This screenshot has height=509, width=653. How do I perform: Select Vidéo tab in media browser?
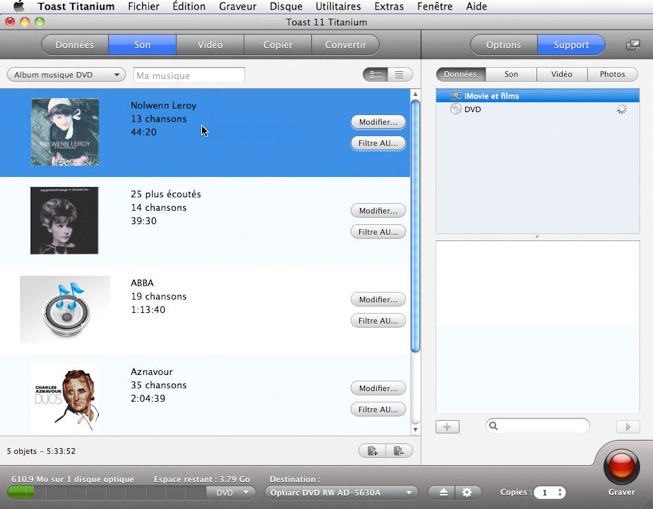tap(561, 74)
